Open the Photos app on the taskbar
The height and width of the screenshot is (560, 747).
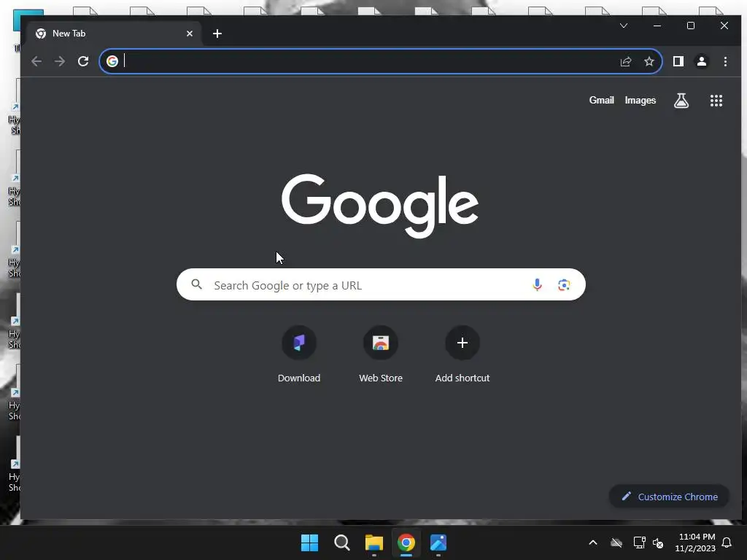coord(438,542)
